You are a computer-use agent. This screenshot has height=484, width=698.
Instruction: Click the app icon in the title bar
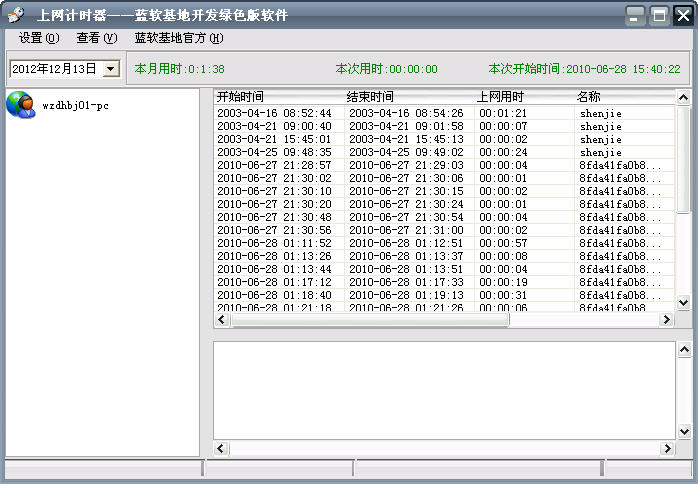coord(15,15)
